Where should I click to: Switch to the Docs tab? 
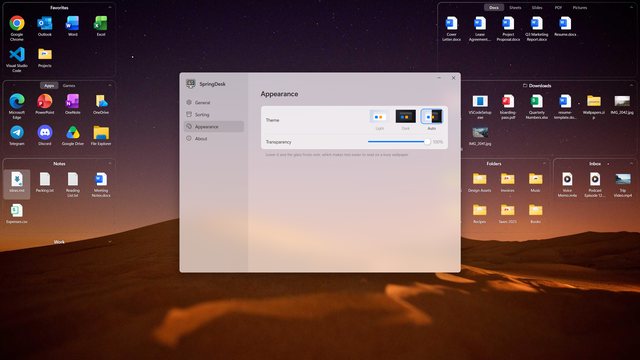[494, 8]
